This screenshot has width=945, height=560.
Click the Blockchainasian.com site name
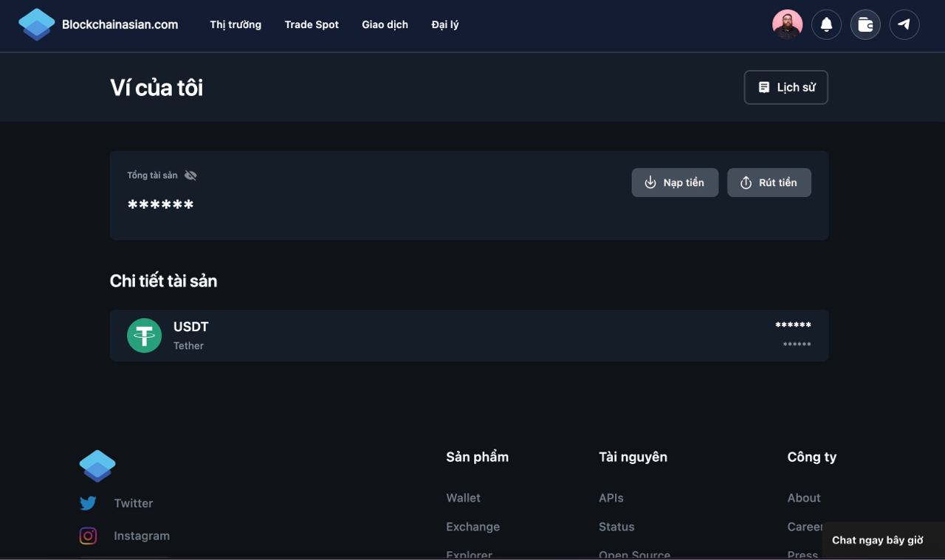[x=120, y=24]
